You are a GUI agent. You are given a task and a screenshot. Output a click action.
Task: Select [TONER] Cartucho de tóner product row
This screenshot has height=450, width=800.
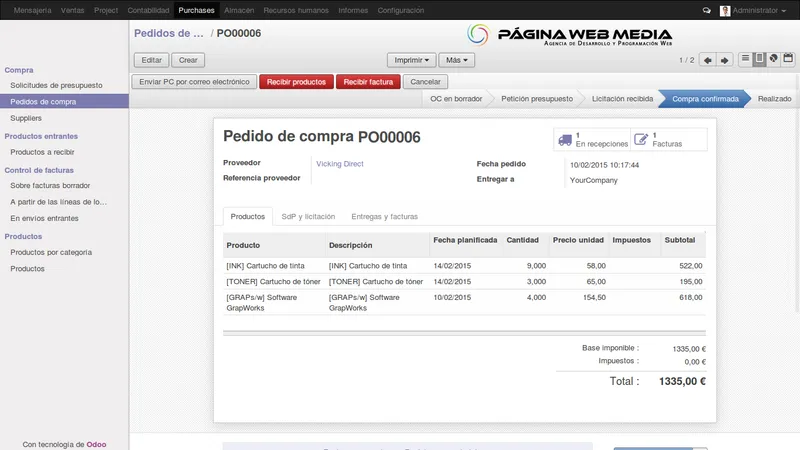click(464, 282)
